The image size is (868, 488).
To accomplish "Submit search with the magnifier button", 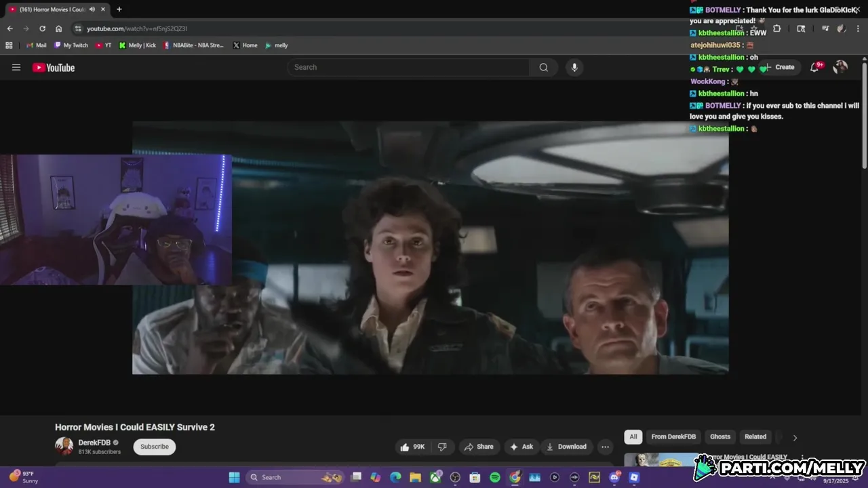I will click(543, 67).
